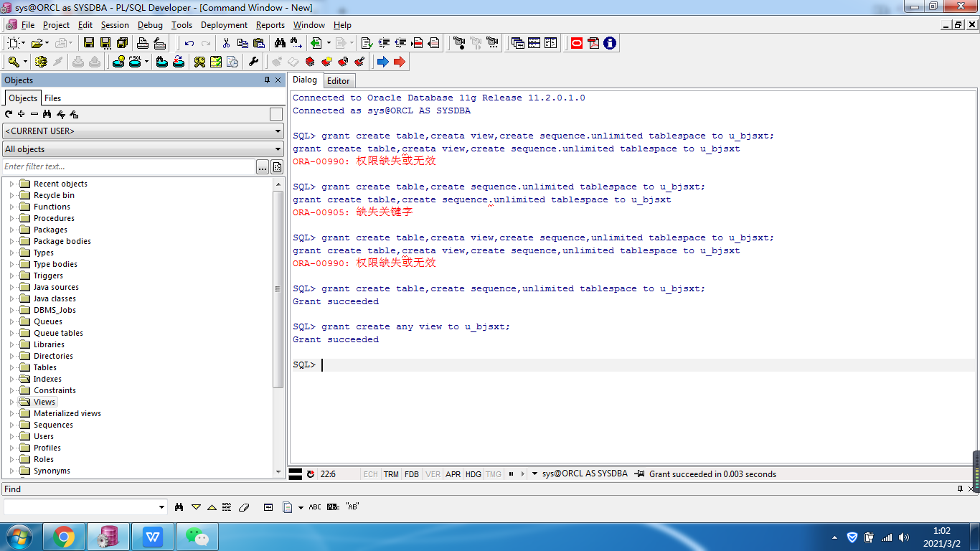The height and width of the screenshot is (551, 980).
Task: Click the Find panel binoculars icon
Action: pyautogui.click(x=179, y=507)
